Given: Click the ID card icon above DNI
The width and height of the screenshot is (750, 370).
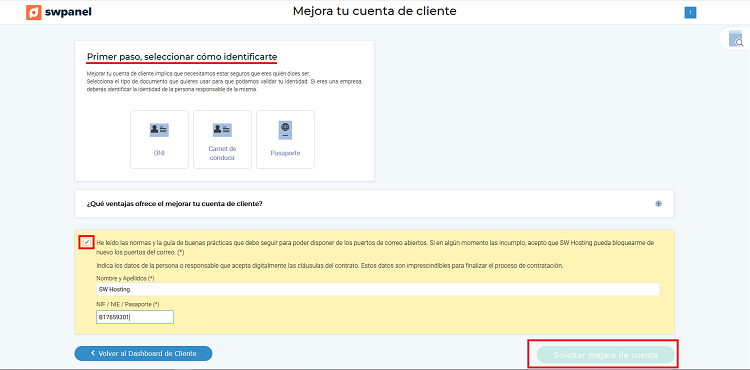Looking at the screenshot, I should [x=159, y=130].
